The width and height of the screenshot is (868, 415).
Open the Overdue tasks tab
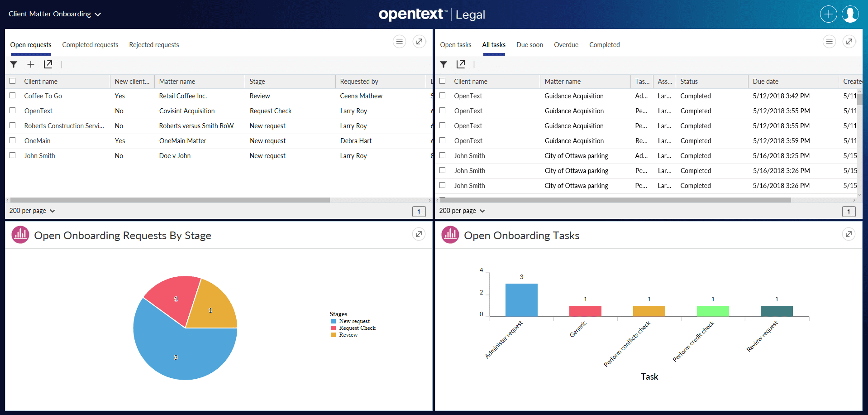[x=566, y=44]
